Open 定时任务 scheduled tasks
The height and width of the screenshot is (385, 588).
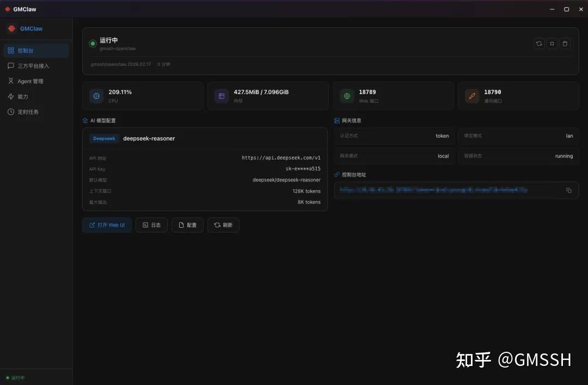coord(36,112)
